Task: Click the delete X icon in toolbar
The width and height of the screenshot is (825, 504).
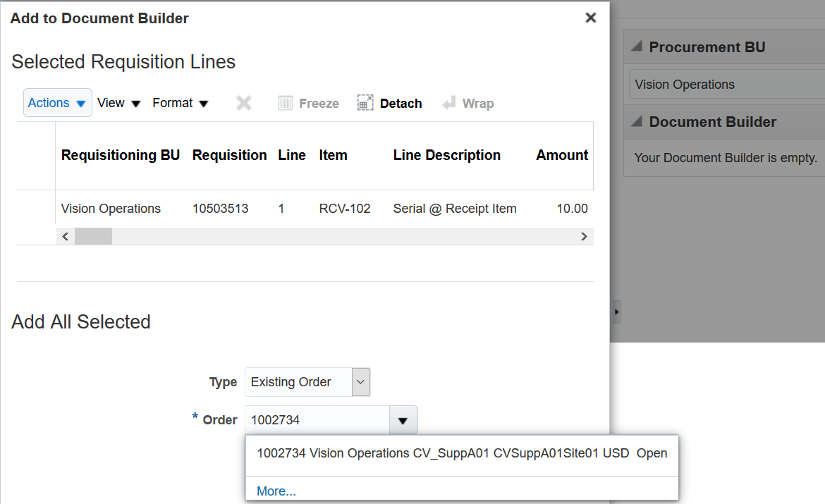Action: pyautogui.click(x=244, y=104)
